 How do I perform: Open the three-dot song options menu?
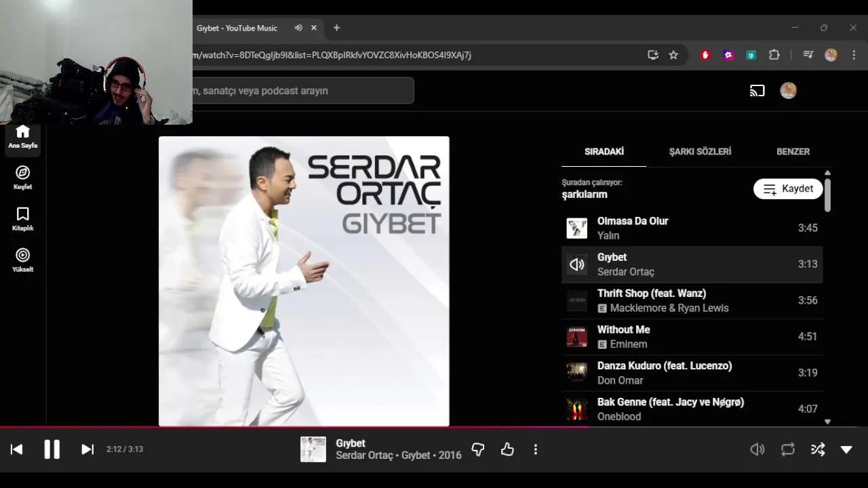[536, 449]
